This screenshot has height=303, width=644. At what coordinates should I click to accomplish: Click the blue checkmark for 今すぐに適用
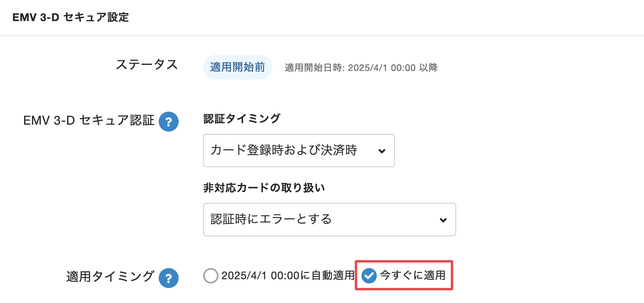[369, 275]
